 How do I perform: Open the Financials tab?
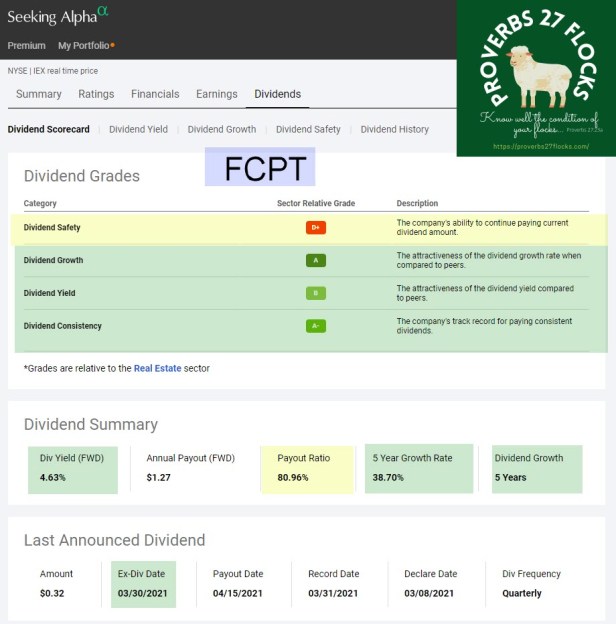point(155,94)
